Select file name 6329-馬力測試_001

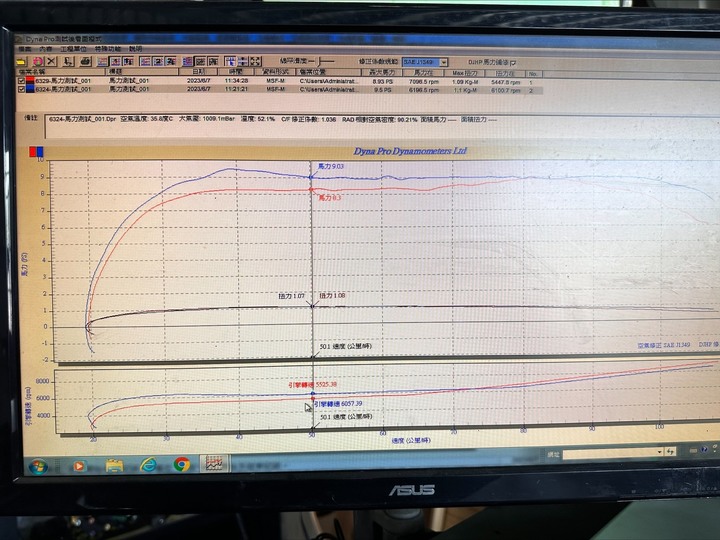tap(63, 81)
